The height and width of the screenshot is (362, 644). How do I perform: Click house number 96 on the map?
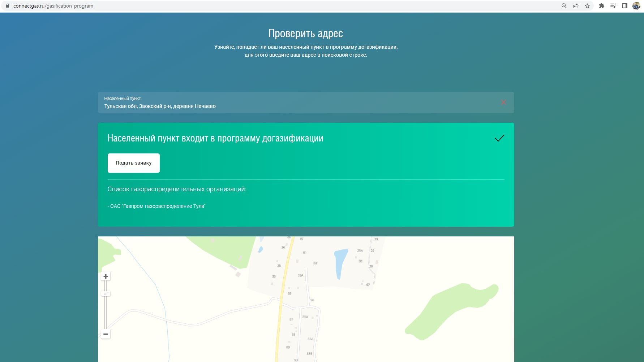tap(312, 300)
